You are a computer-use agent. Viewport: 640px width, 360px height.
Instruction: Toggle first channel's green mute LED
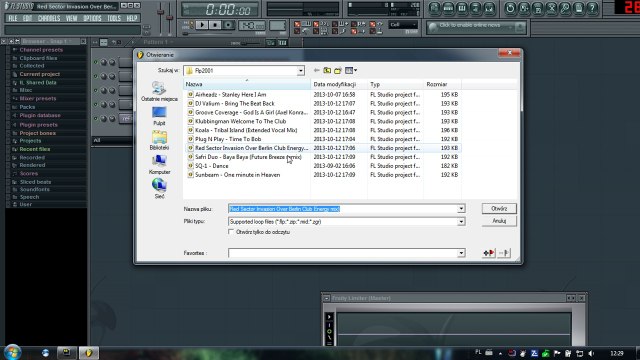pyautogui.click(x=96, y=62)
